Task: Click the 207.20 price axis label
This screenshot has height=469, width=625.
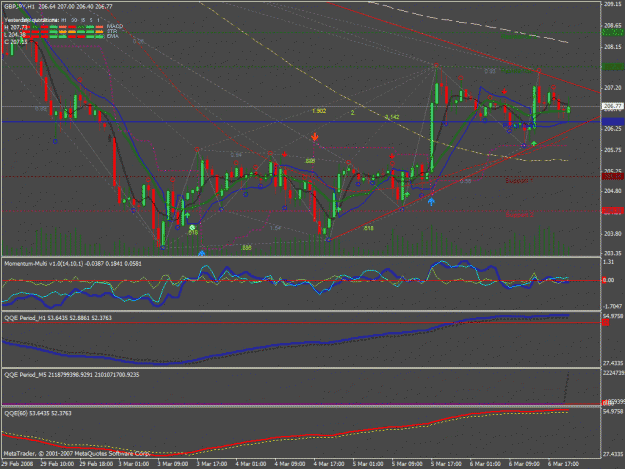Action: click(613, 88)
